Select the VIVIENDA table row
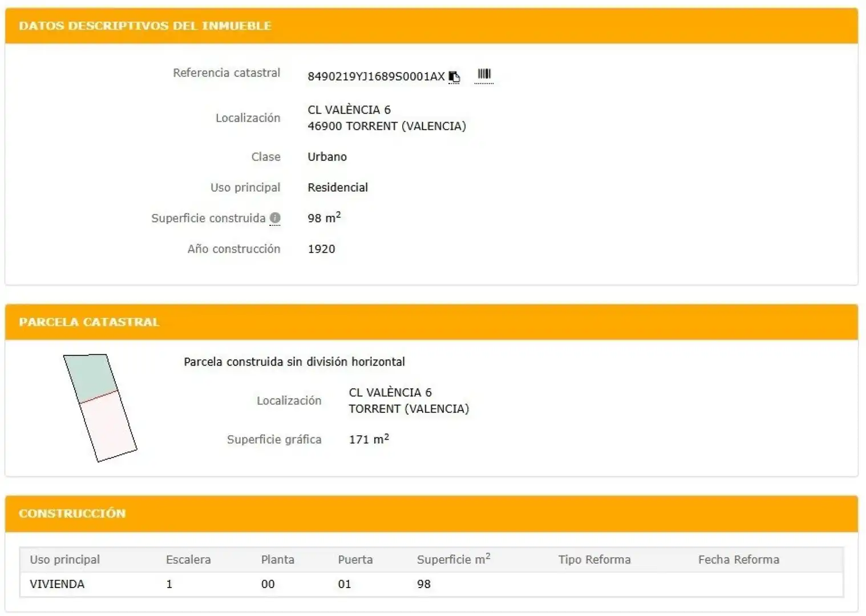Viewport: 866px width, 616px height. (431, 584)
